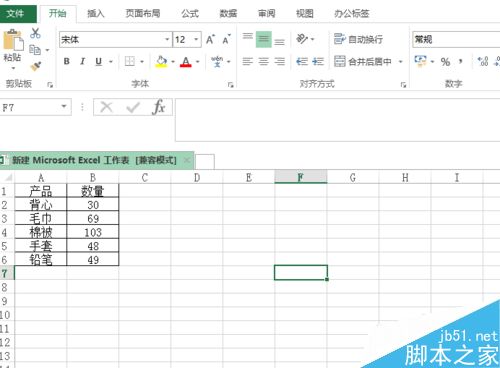The width and height of the screenshot is (500, 368).
Task: Apply comma style
Action: [x=461, y=61]
